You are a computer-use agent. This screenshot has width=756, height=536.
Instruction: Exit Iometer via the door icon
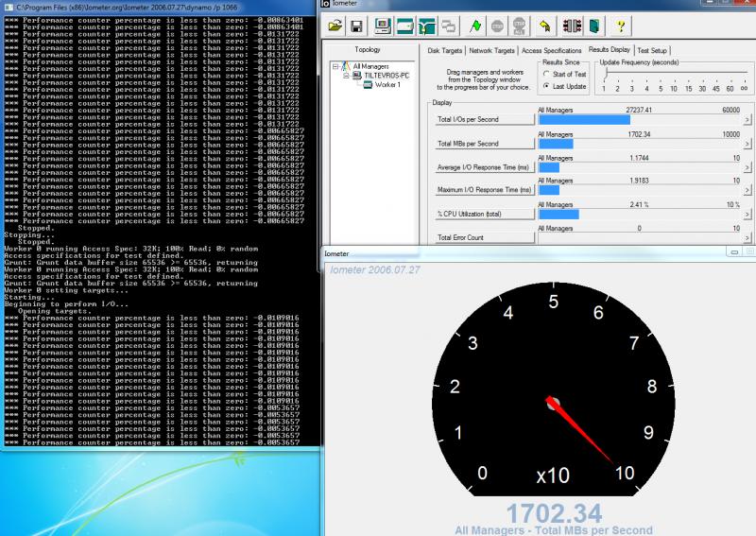coord(594,26)
